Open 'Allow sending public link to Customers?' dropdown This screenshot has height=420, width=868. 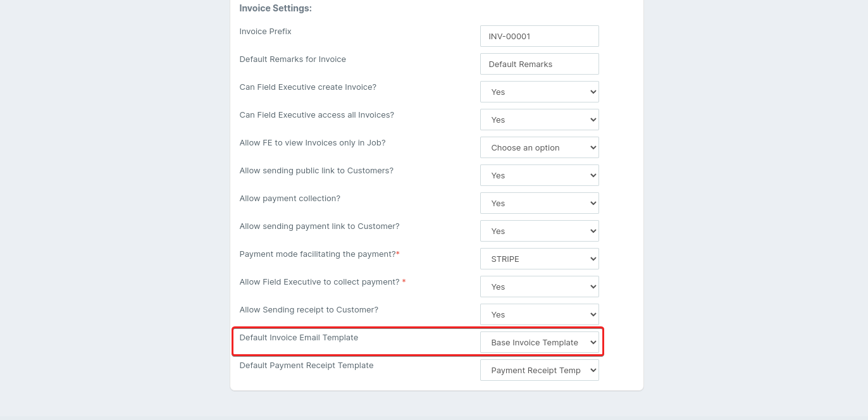539,175
